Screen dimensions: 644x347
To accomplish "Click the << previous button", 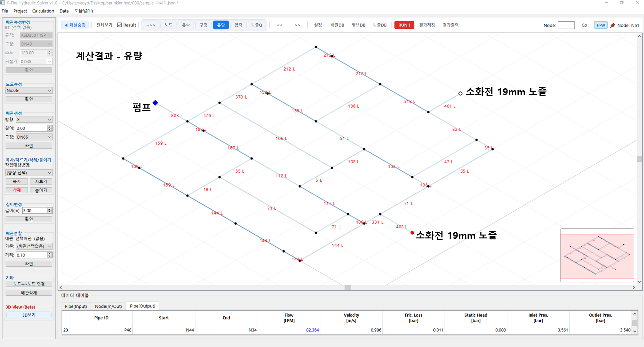I will click(x=280, y=25).
